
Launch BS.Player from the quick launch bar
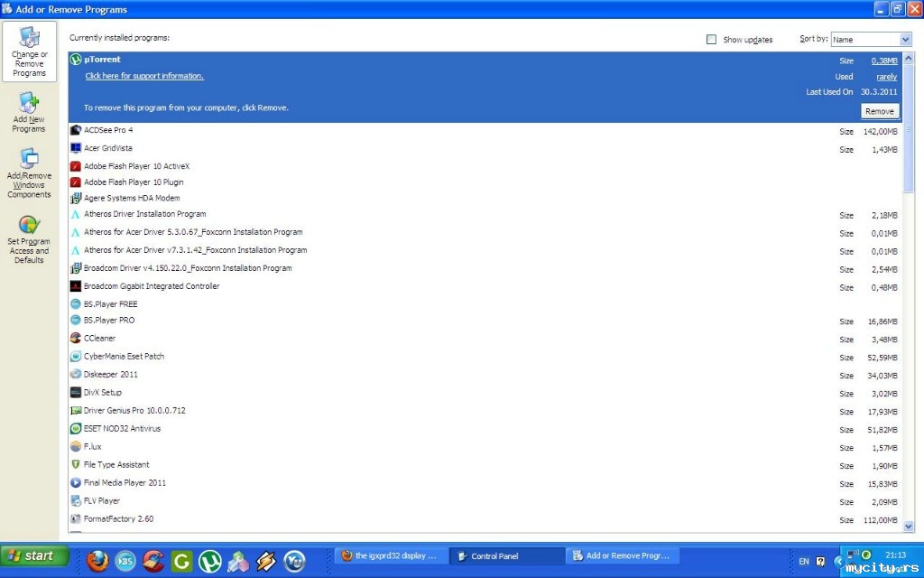point(125,561)
